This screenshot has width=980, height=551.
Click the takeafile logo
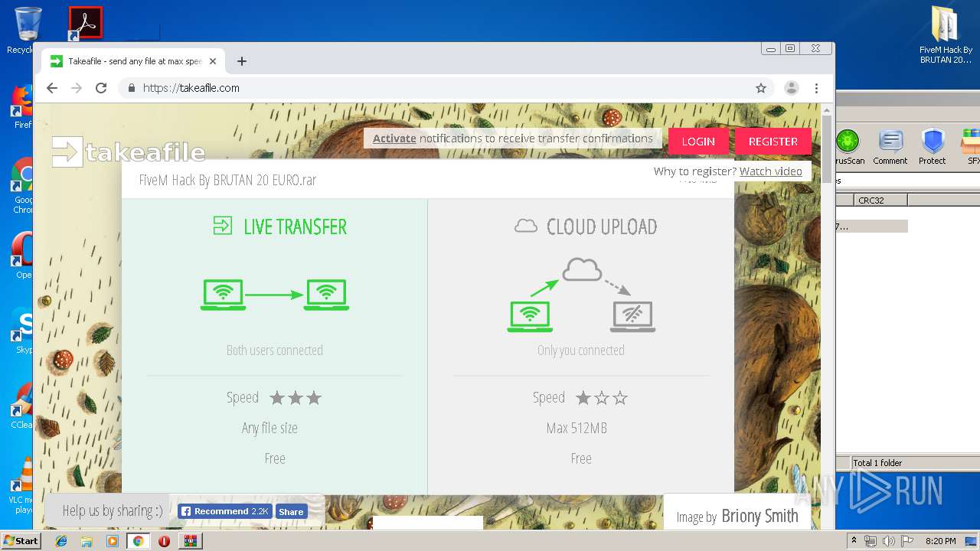click(x=129, y=152)
